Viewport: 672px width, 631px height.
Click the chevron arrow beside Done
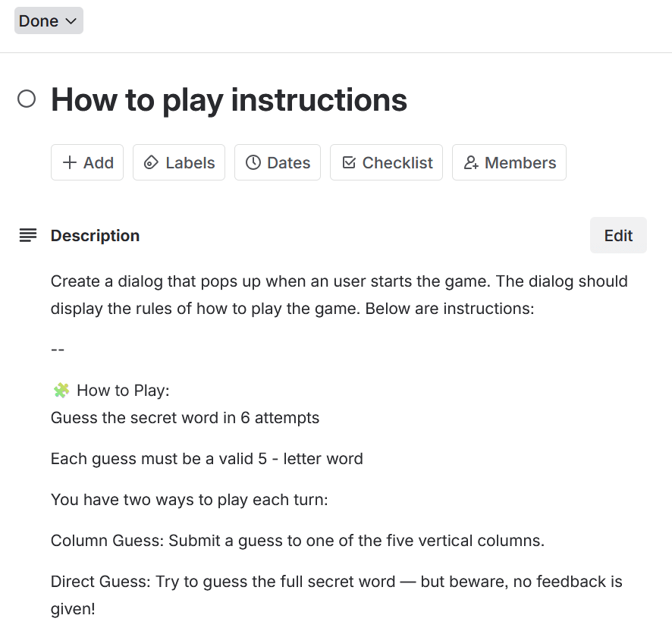(71, 21)
